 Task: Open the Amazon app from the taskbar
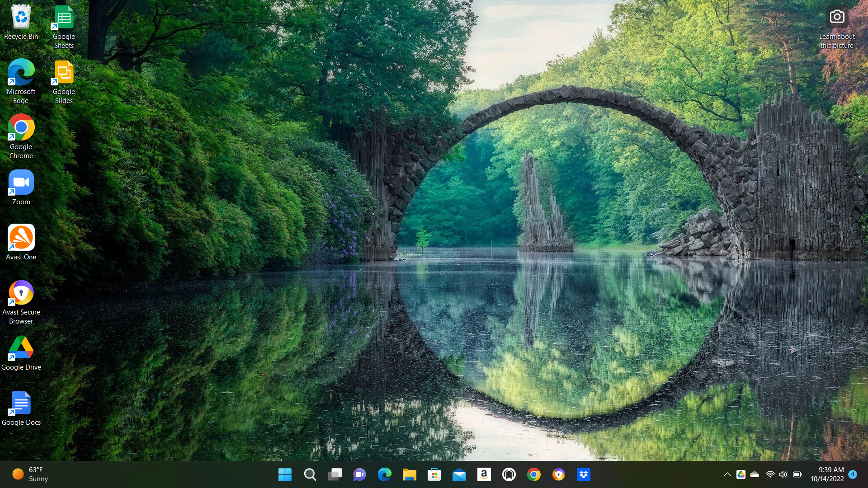pyautogui.click(x=484, y=474)
